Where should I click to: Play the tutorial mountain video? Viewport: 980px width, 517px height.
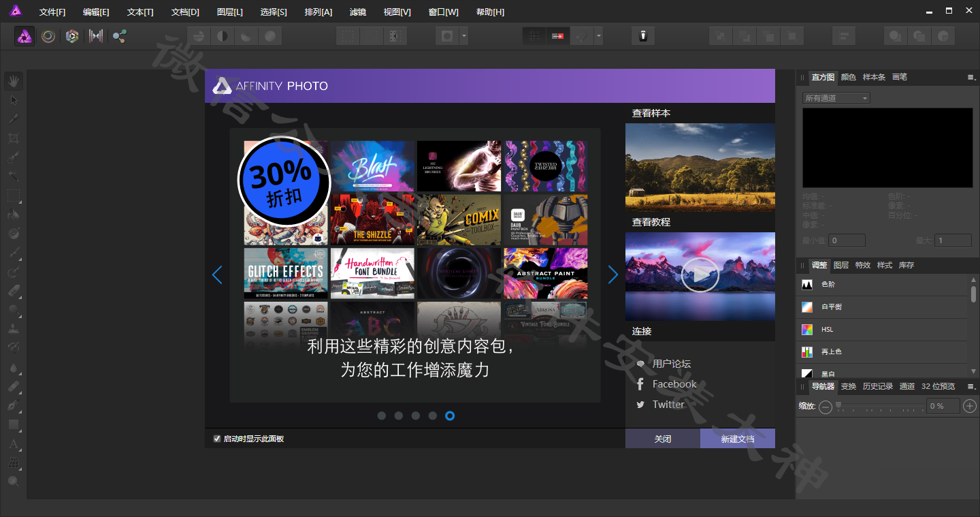(700, 275)
